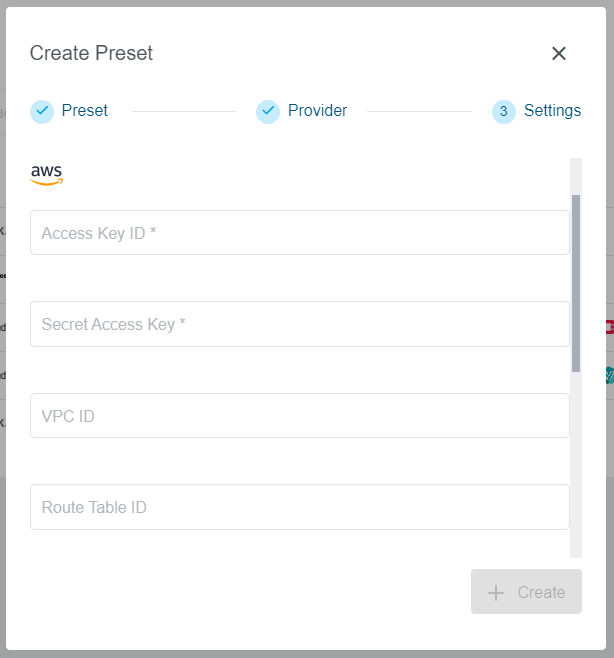
Task: Select the Settings step label
Action: click(552, 111)
